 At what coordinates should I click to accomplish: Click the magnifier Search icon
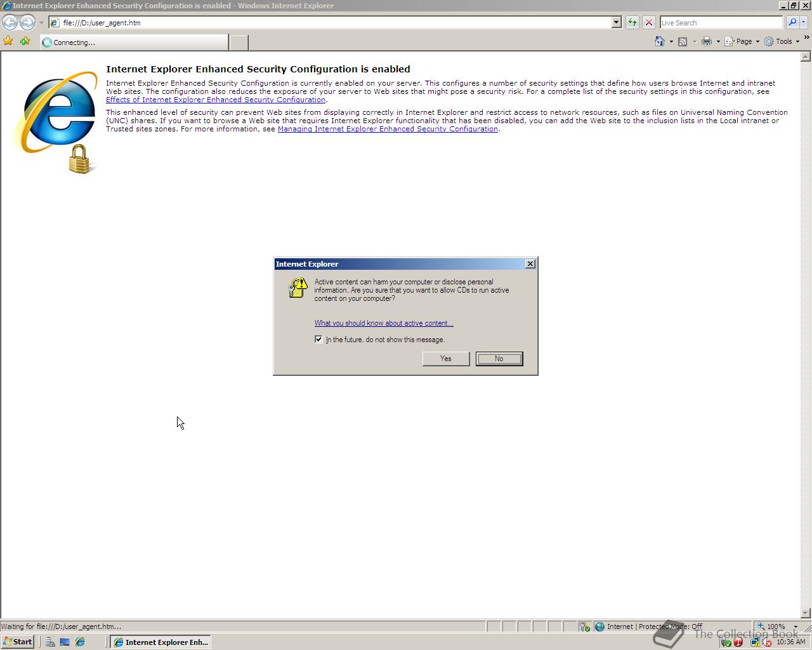pos(792,22)
